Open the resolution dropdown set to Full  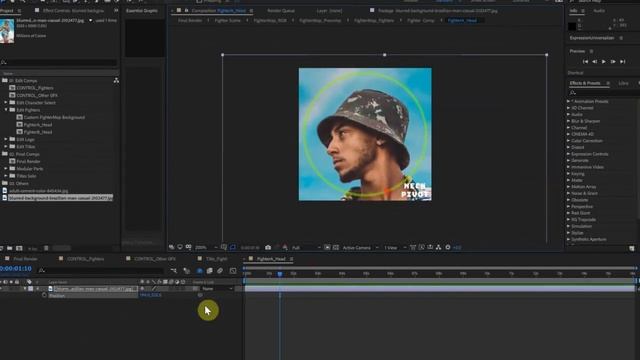[x=305, y=248]
